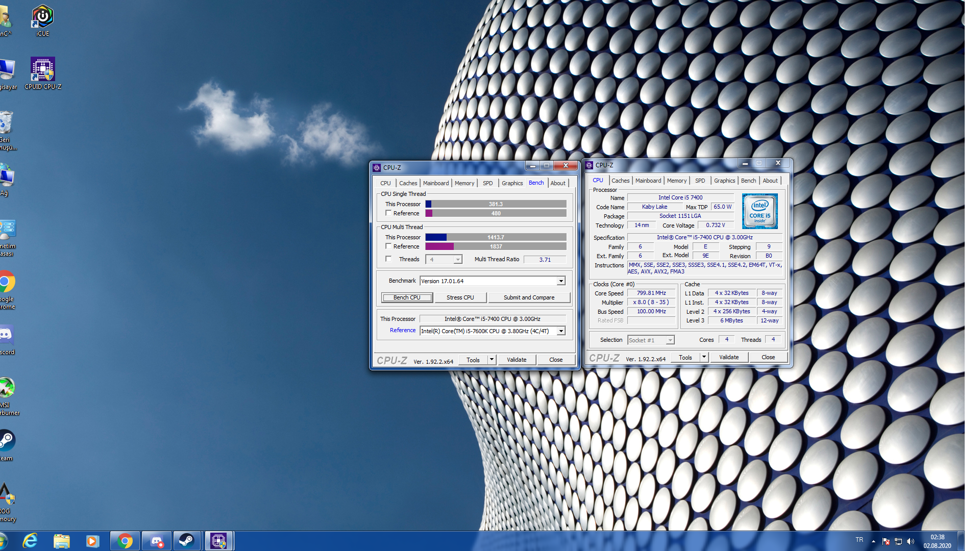Click the Stress CPU button
Image resolution: width=980 pixels, height=551 pixels.
[460, 297]
